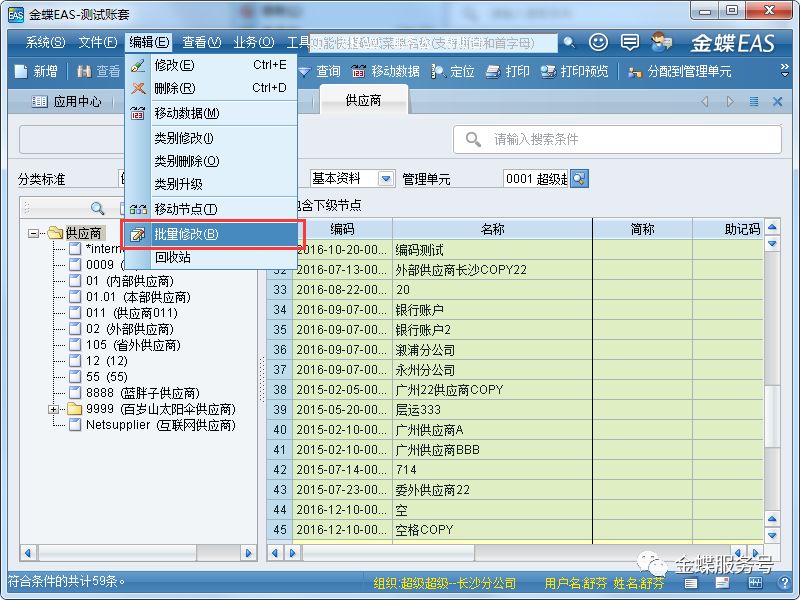This screenshot has height=600, width=800.
Task: Select 回收站 in the edit menu
Action: (x=212, y=257)
